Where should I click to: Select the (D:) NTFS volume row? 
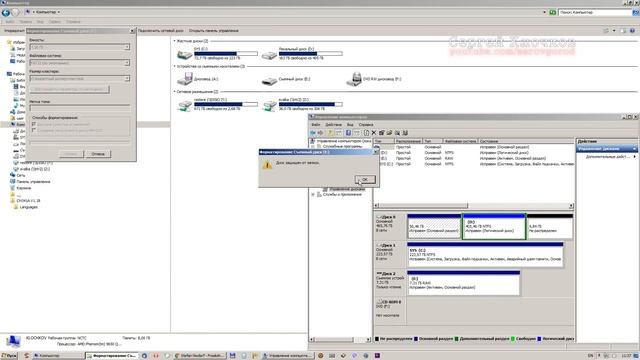473,152
